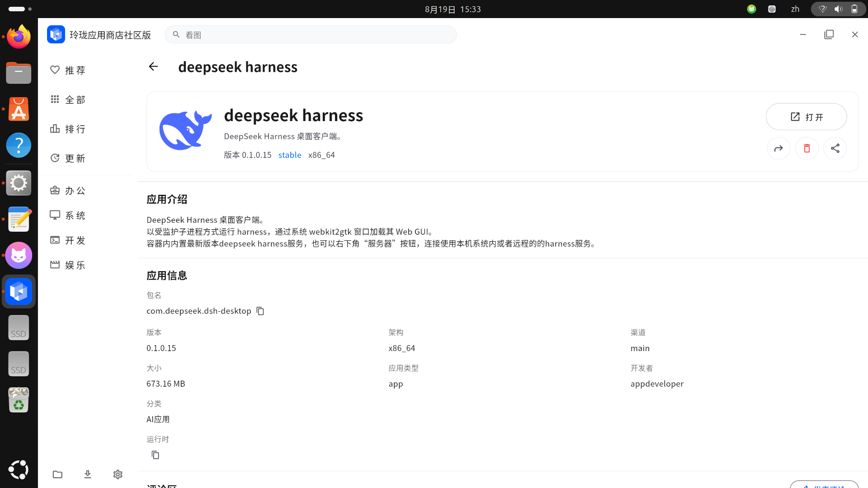Click the 应用类型 value app

pos(396,384)
